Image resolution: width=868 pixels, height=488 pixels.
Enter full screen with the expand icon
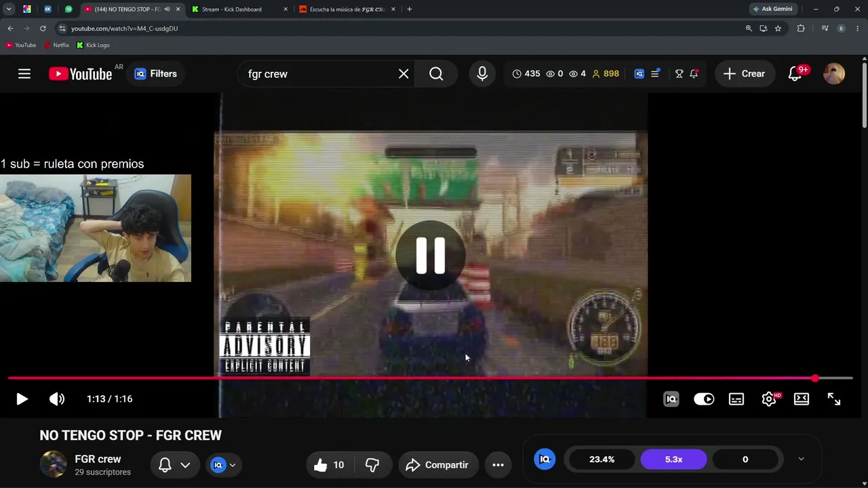click(834, 399)
